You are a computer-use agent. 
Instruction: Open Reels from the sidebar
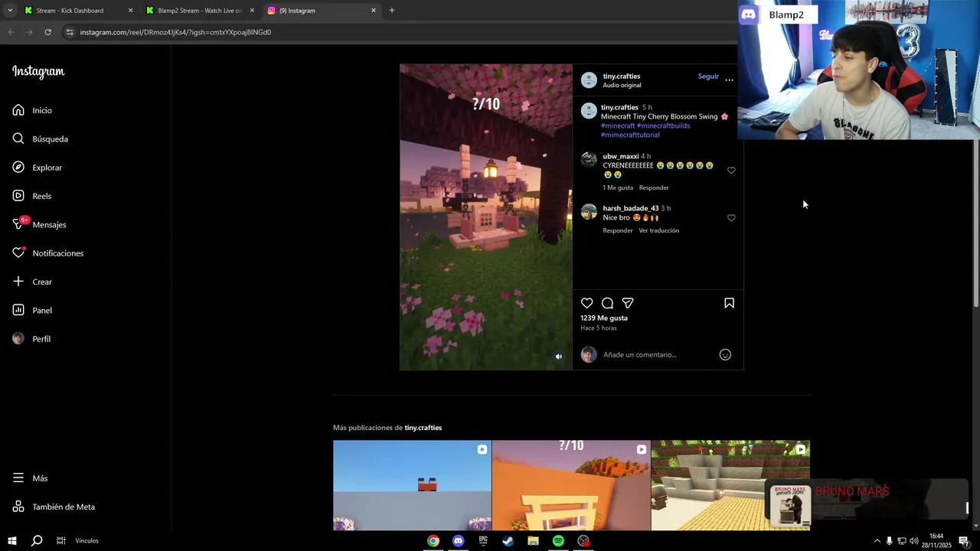(x=32, y=196)
